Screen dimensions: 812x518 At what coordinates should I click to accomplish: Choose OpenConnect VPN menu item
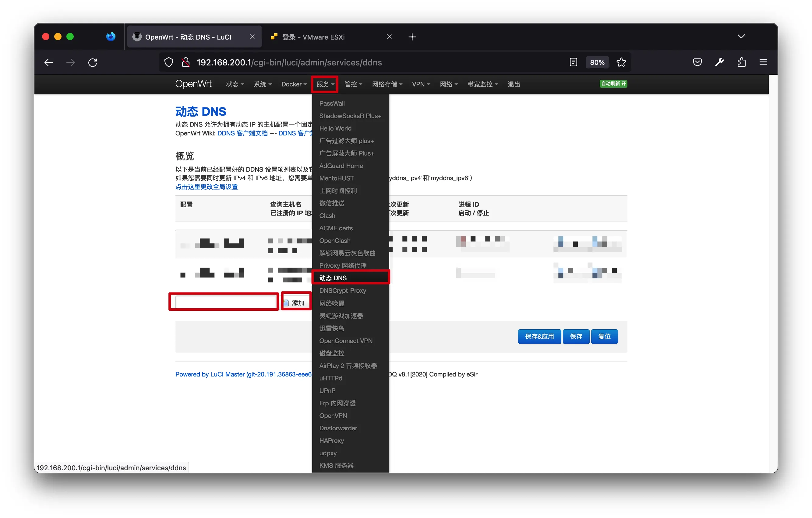(x=350, y=341)
